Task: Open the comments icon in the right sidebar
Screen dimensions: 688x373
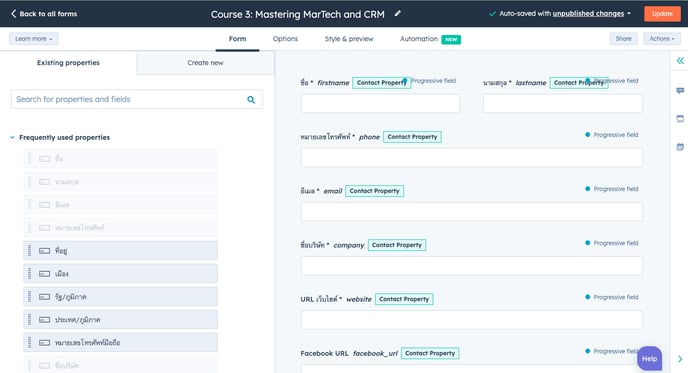Action: (680, 90)
